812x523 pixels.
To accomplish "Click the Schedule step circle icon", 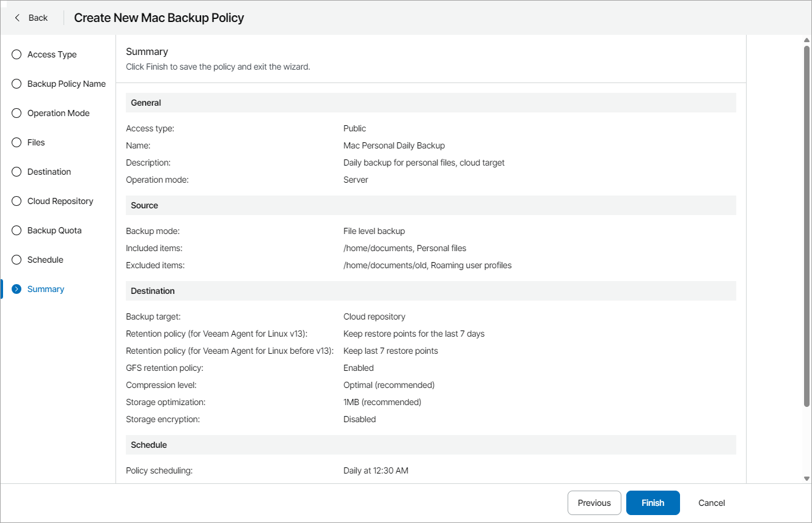I will point(16,260).
